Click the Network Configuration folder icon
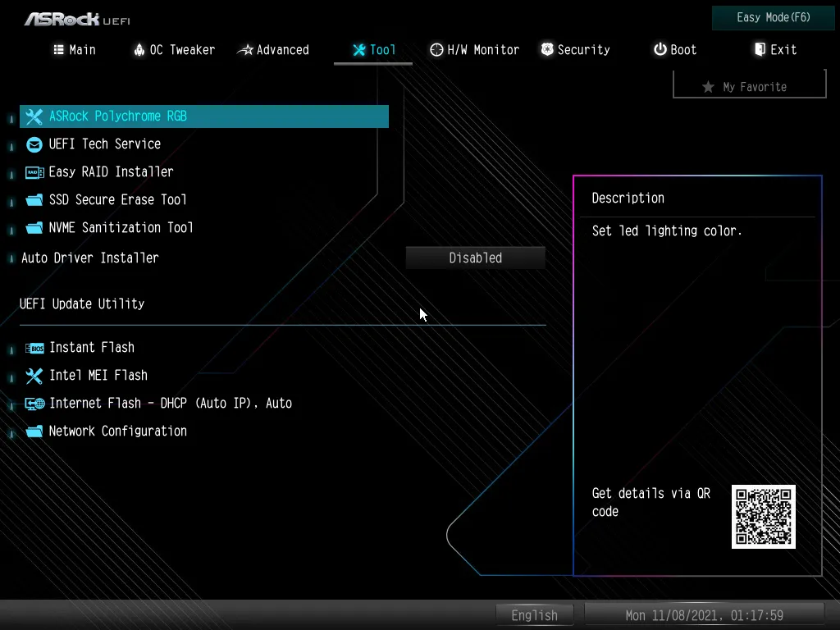This screenshot has width=840, height=630. [x=34, y=431]
